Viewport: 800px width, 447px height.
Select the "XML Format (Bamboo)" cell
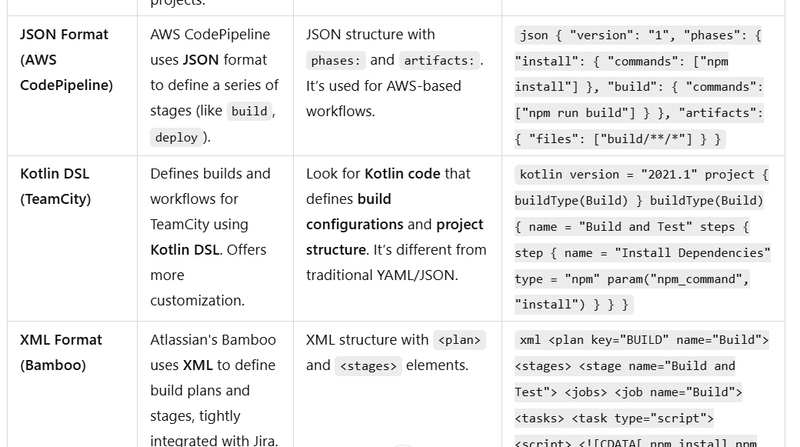(72, 384)
